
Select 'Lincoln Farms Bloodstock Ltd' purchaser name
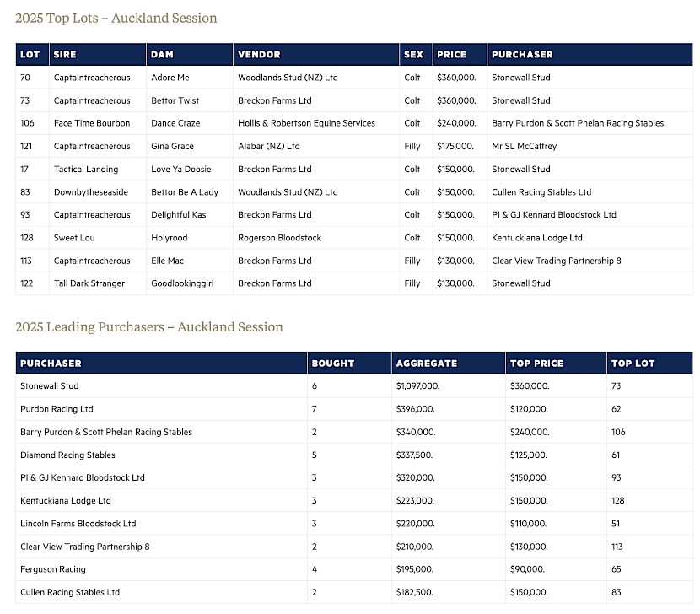78,524
